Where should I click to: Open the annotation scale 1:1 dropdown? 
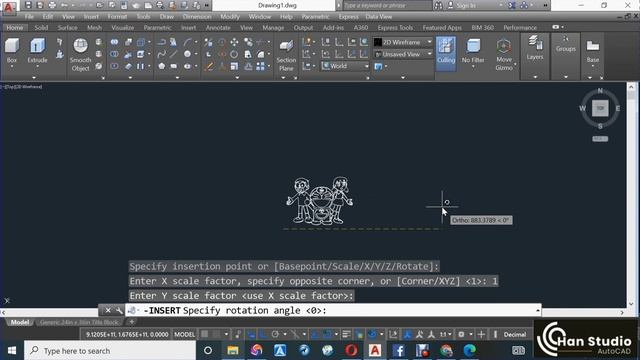point(445,334)
